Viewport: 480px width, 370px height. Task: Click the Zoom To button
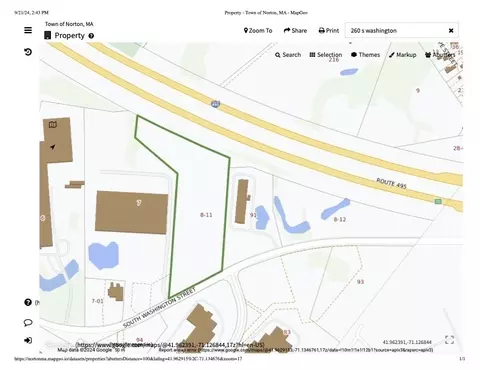click(x=258, y=31)
